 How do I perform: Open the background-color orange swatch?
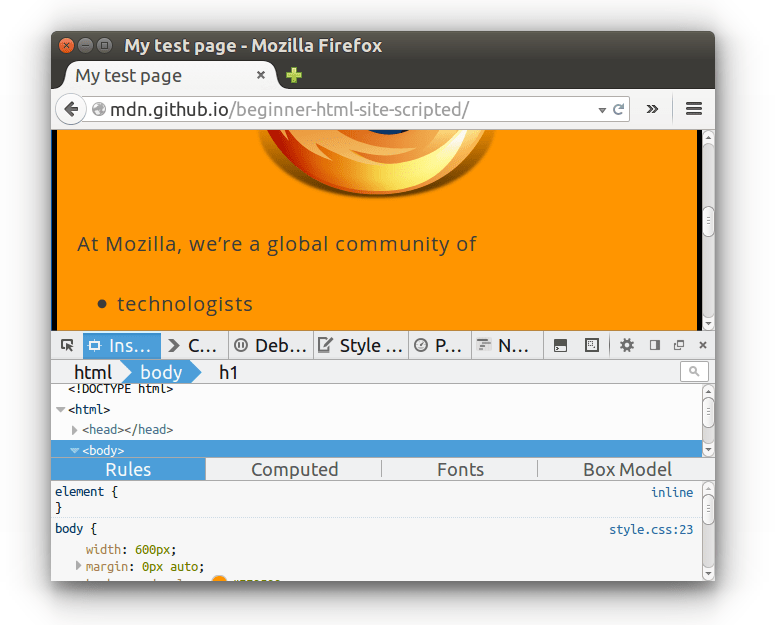[219, 579]
